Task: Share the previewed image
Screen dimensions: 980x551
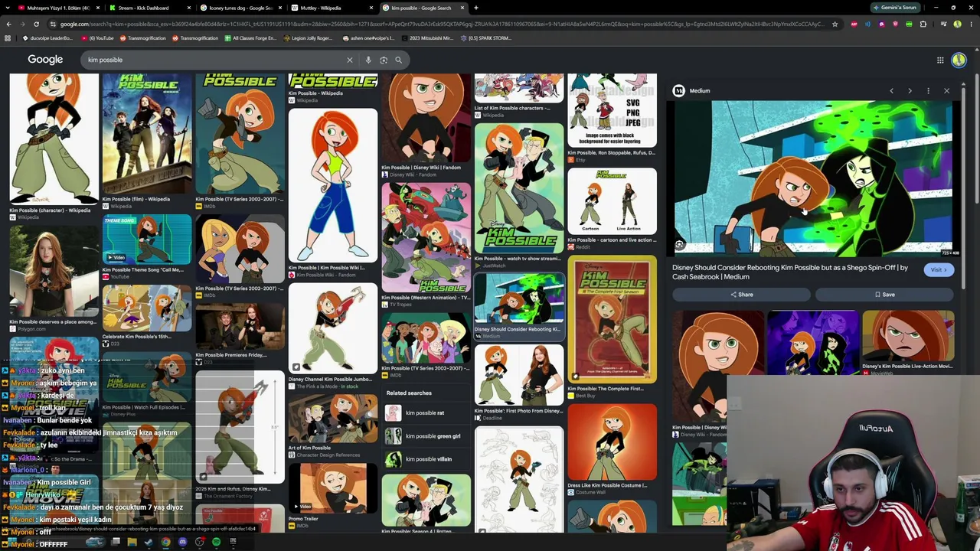Action: (x=741, y=295)
